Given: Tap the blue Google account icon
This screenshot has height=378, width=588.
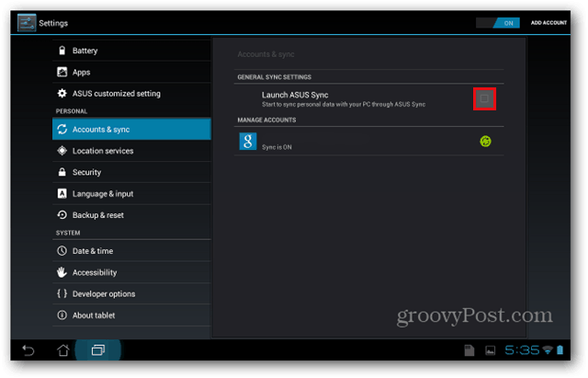Looking at the screenshot, I should [x=248, y=141].
